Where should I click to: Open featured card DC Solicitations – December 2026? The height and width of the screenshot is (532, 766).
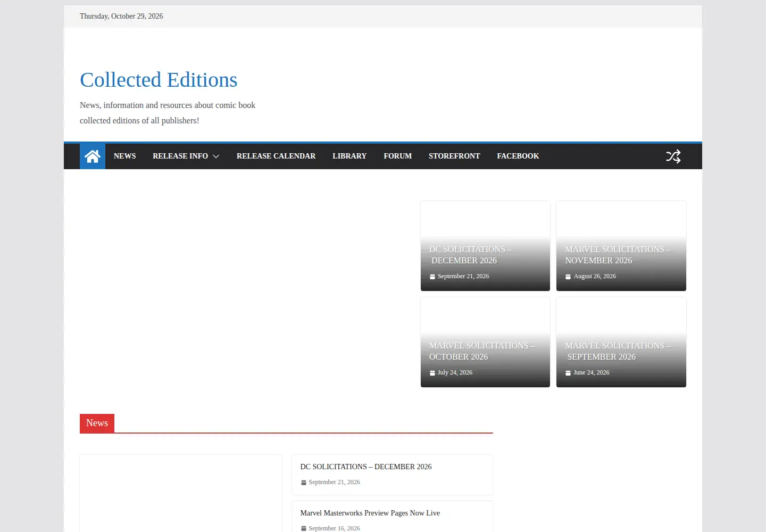[471, 255]
